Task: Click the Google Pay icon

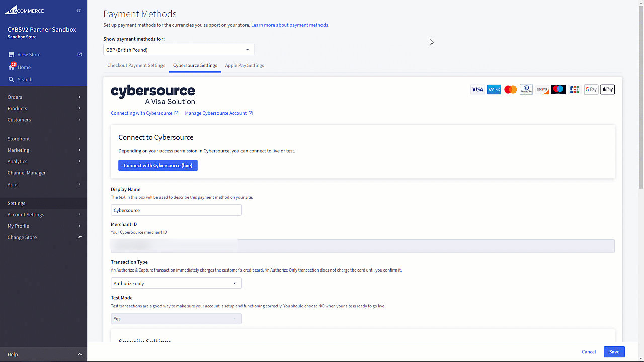Action: (x=591, y=89)
